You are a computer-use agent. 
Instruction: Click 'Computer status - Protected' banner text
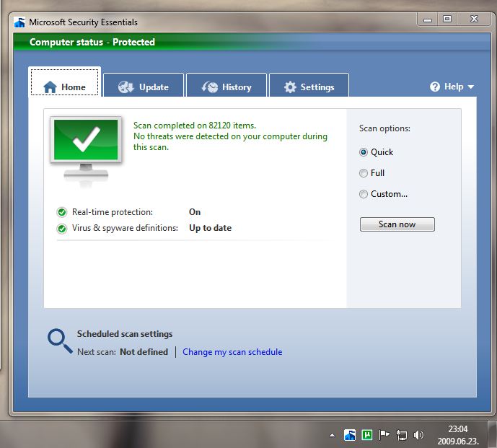coord(92,42)
